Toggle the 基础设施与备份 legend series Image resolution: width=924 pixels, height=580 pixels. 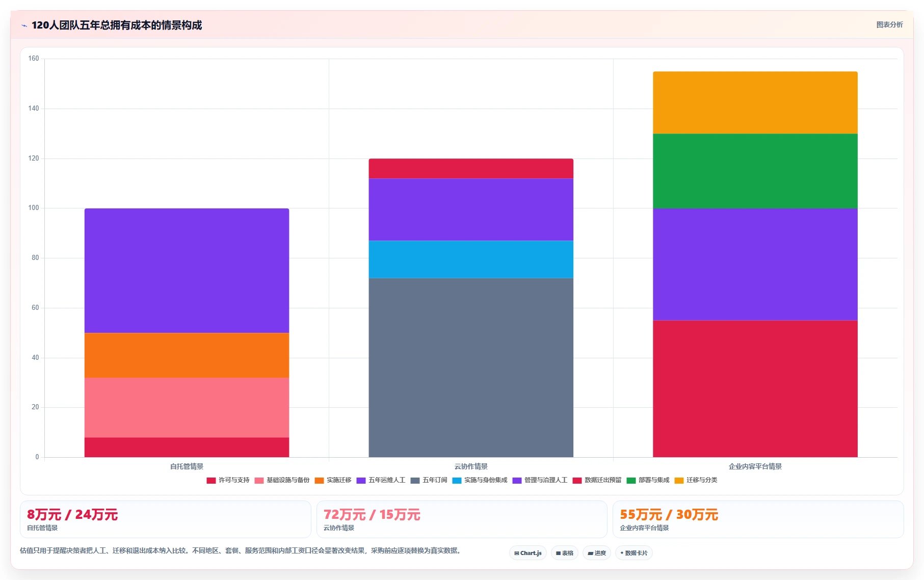[282, 480]
